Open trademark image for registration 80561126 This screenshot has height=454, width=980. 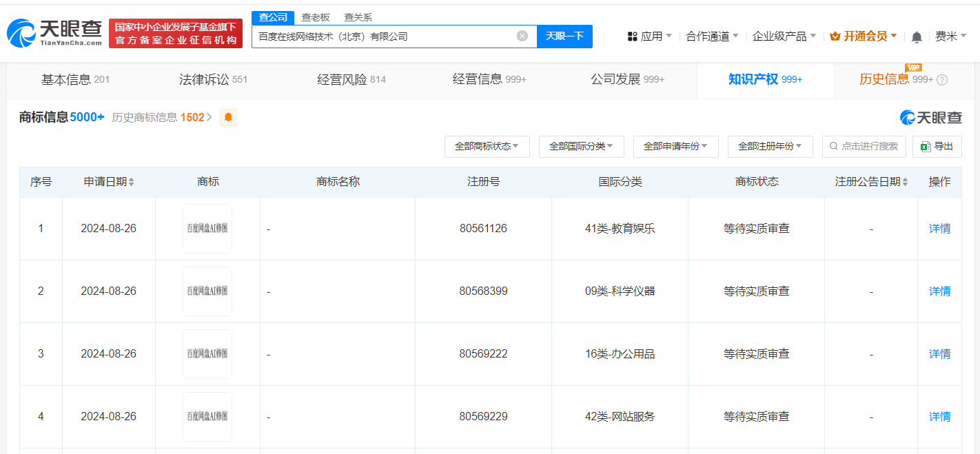(207, 229)
